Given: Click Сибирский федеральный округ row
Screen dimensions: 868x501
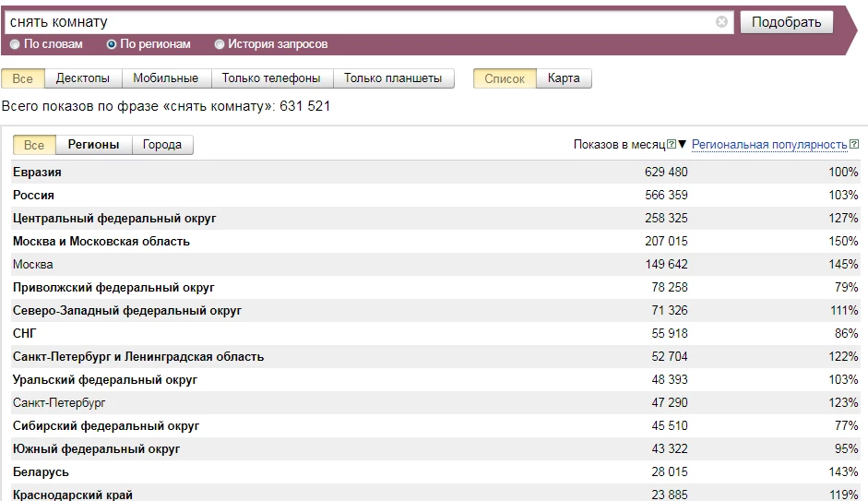Looking at the screenshot, I should pyautogui.click(x=435, y=425).
